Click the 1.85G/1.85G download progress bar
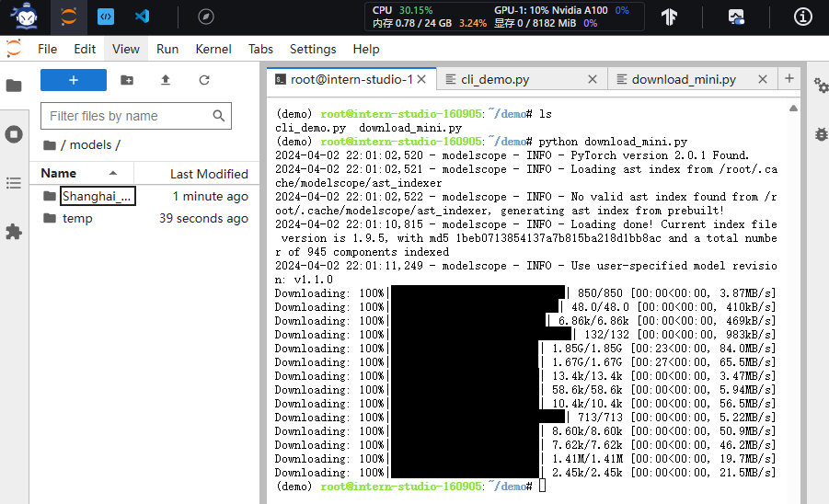 [466, 349]
